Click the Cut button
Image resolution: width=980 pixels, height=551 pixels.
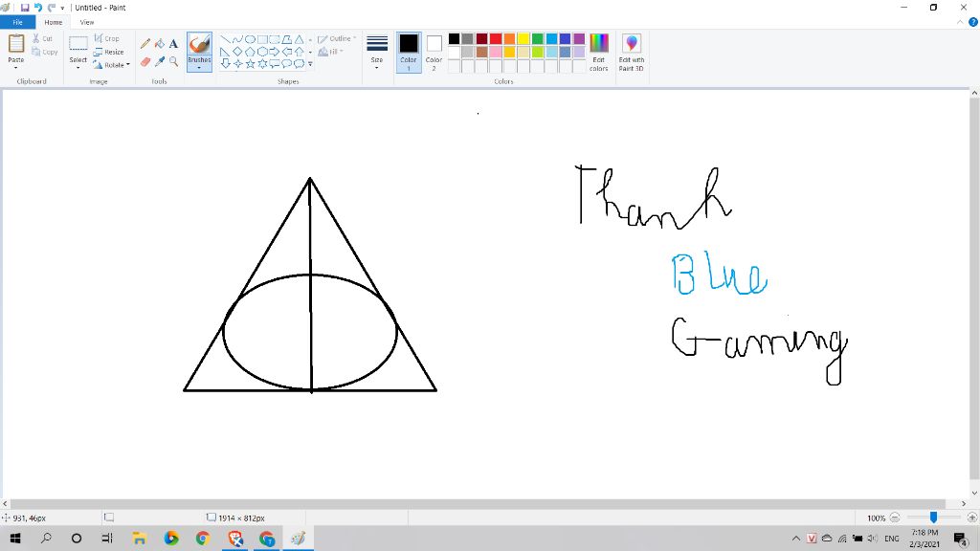(42, 38)
